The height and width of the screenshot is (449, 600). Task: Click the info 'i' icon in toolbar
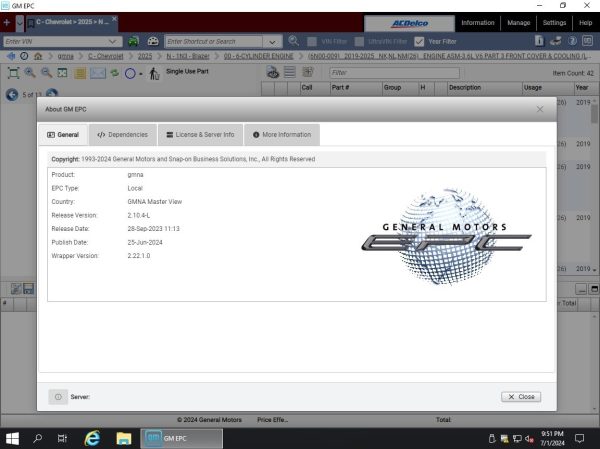click(x=539, y=41)
